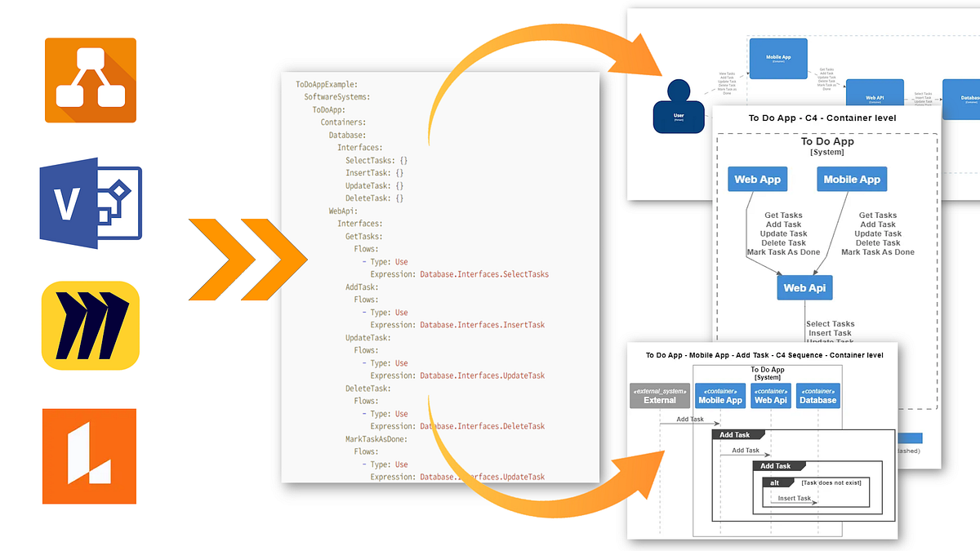Open the Miro app icon
This screenshot has width=980, height=551.
(x=90, y=326)
